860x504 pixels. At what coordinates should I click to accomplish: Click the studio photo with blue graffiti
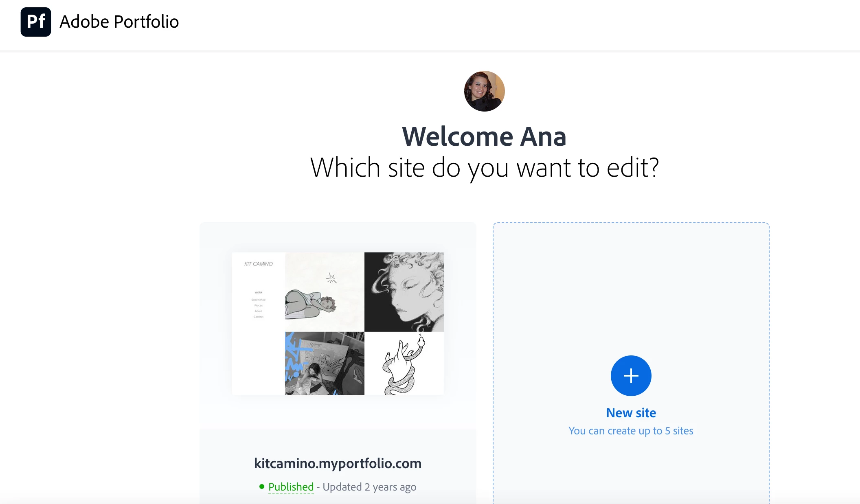click(x=324, y=363)
